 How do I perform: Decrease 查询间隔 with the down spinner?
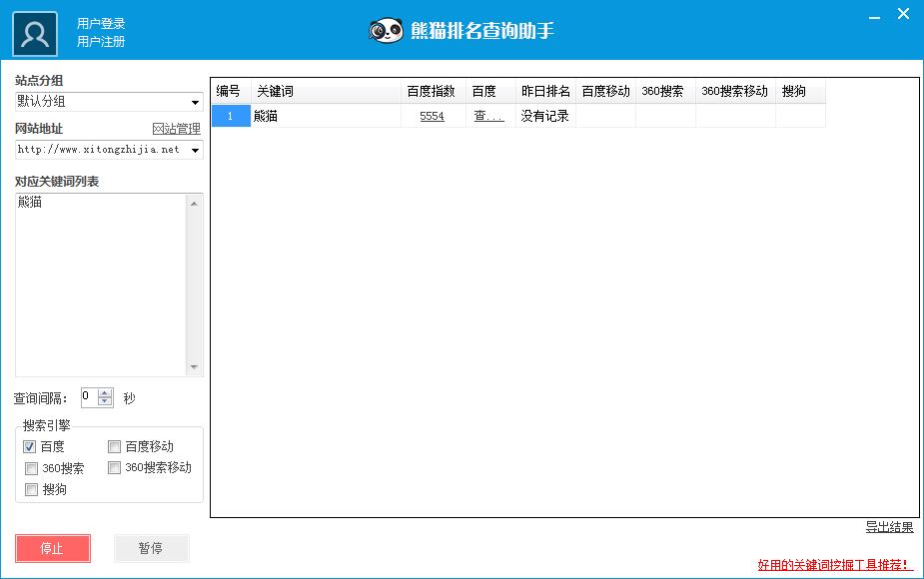tap(105, 401)
